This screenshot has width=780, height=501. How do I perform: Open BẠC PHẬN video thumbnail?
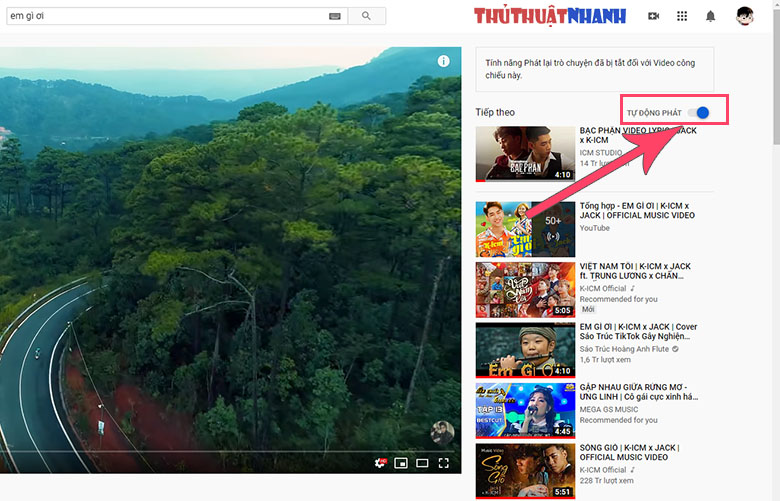525,154
